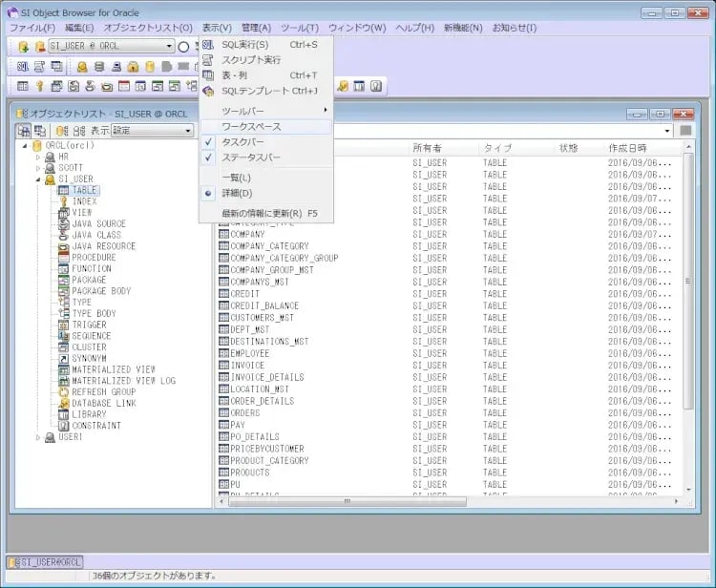Click 最新の情報に更新(R) to refresh
716x588 pixels.
[x=267, y=214]
